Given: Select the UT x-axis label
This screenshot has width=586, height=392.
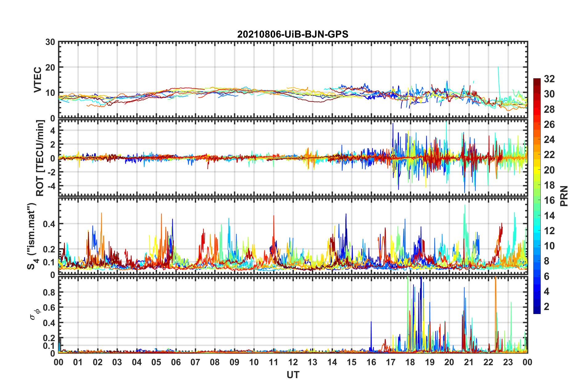Looking at the screenshot, I should (x=293, y=375).
